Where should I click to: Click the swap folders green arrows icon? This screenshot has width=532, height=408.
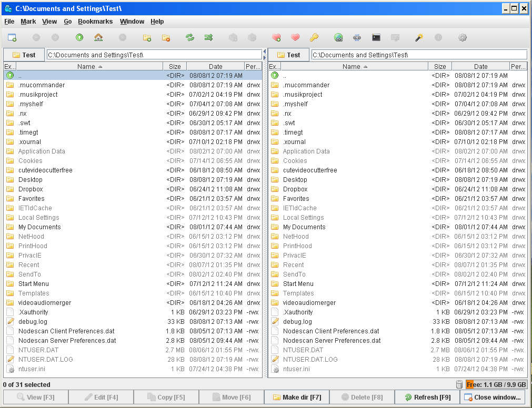click(190, 37)
